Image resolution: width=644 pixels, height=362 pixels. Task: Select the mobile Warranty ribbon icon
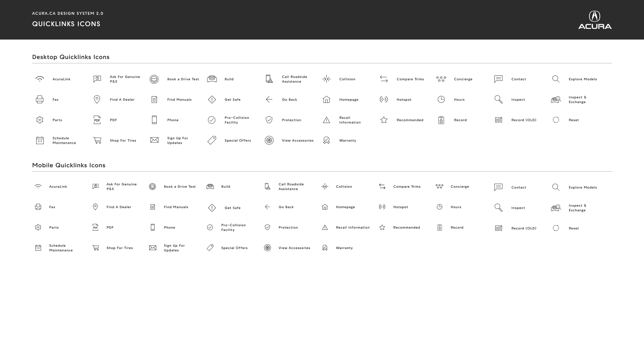[x=325, y=248]
